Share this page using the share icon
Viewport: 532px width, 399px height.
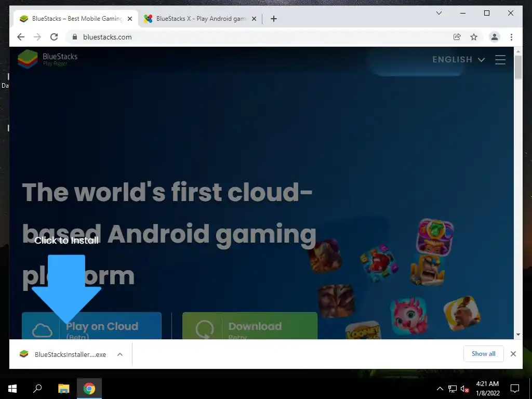pyautogui.click(x=457, y=37)
